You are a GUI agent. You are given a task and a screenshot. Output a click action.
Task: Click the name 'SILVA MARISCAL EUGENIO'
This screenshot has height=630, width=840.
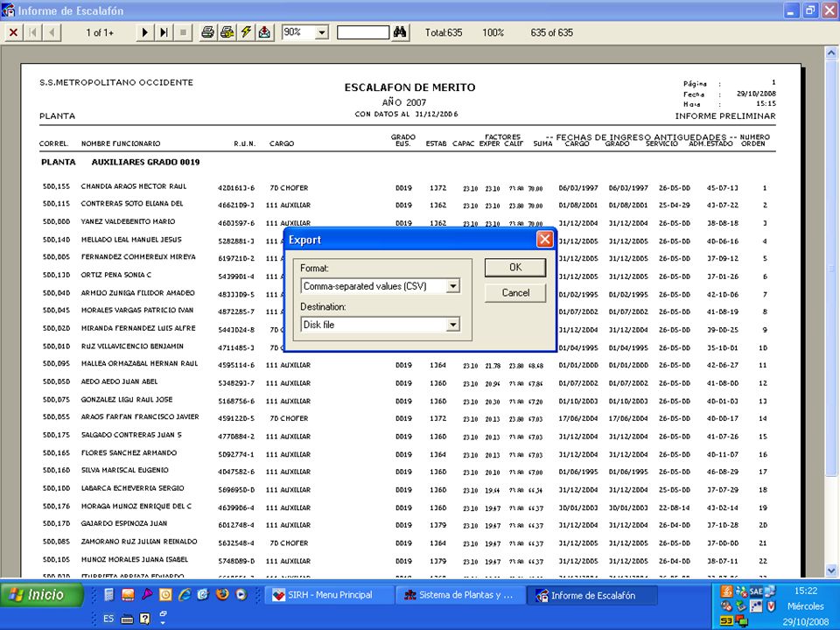(x=125, y=470)
